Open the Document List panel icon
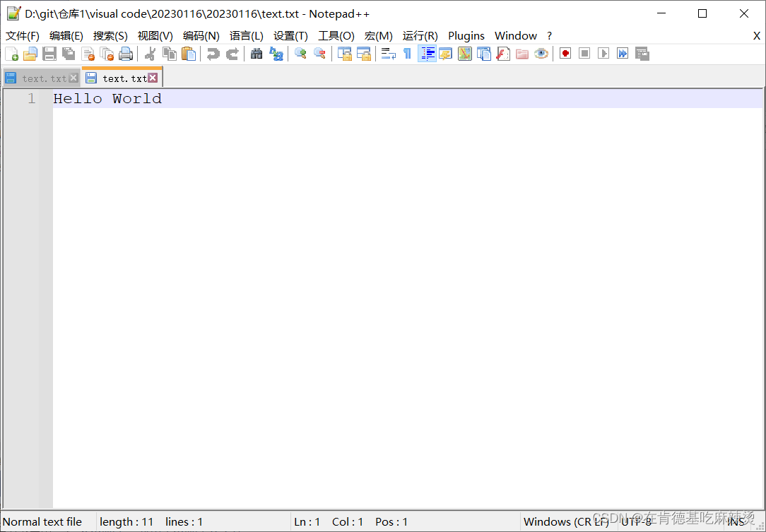The image size is (766, 532). [483, 53]
